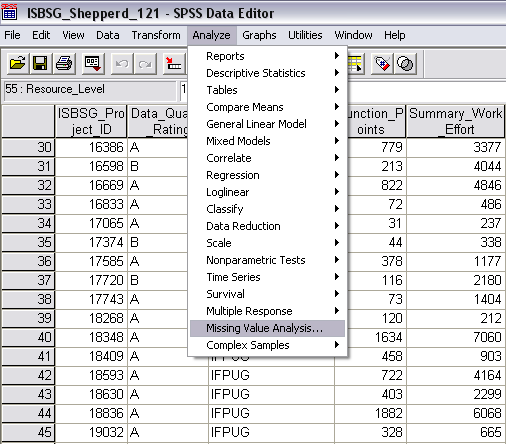Click project ID cell 16386
This screenshot has height=444, width=506.
[x=91, y=147]
